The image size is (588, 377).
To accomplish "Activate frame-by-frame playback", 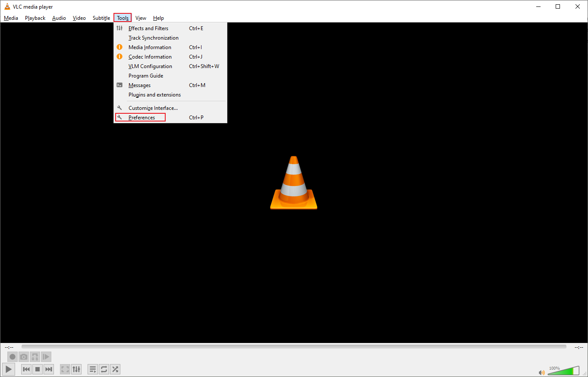I will [46, 357].
